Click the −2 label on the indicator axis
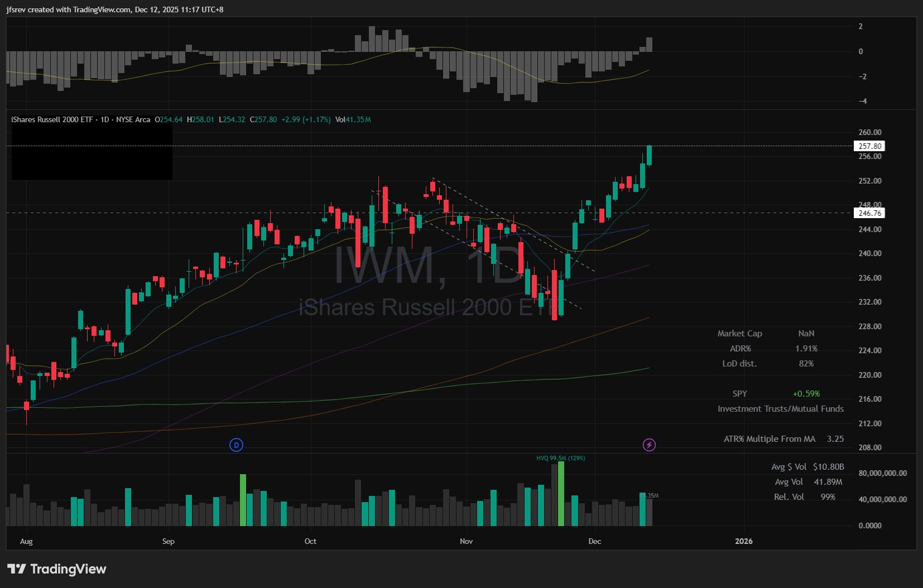 [863, 76]
